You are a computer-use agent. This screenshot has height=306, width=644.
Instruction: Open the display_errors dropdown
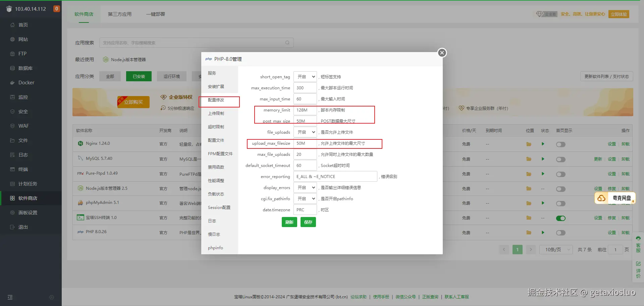pyautogui.click(x=305, y=187)
